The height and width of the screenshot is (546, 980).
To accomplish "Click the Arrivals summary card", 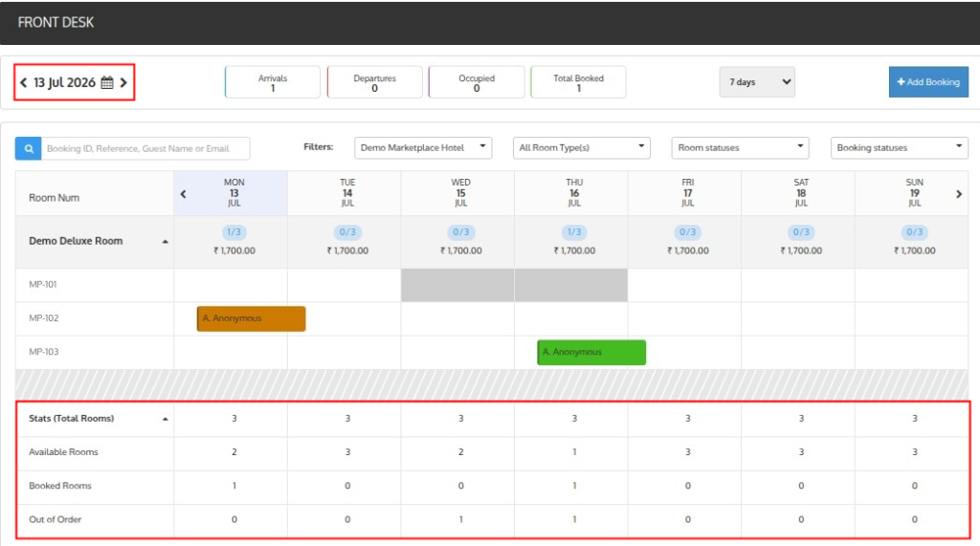I will click(273, 82).
